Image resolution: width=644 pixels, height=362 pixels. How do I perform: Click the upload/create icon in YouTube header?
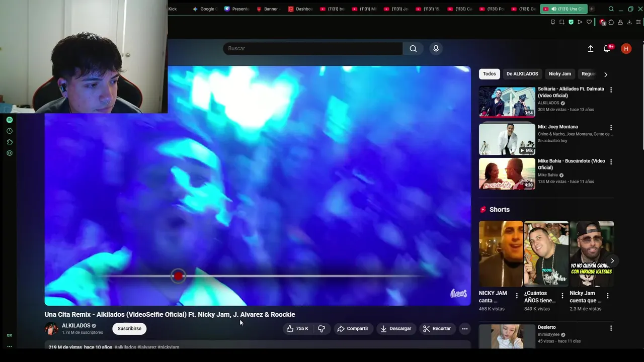pyautogui.click(x=591, y=48)
